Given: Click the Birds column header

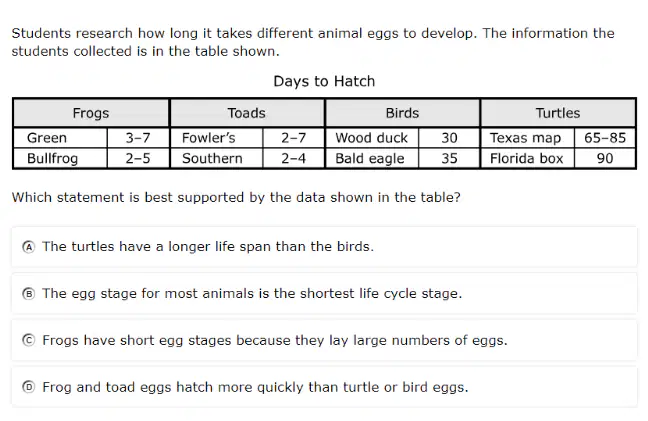Looking at the screenshot, I should point(403,113).
